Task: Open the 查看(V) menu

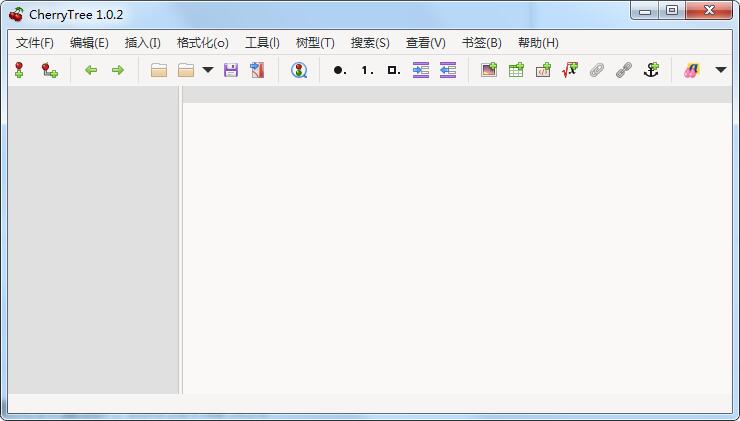Action: coord(425,43)
